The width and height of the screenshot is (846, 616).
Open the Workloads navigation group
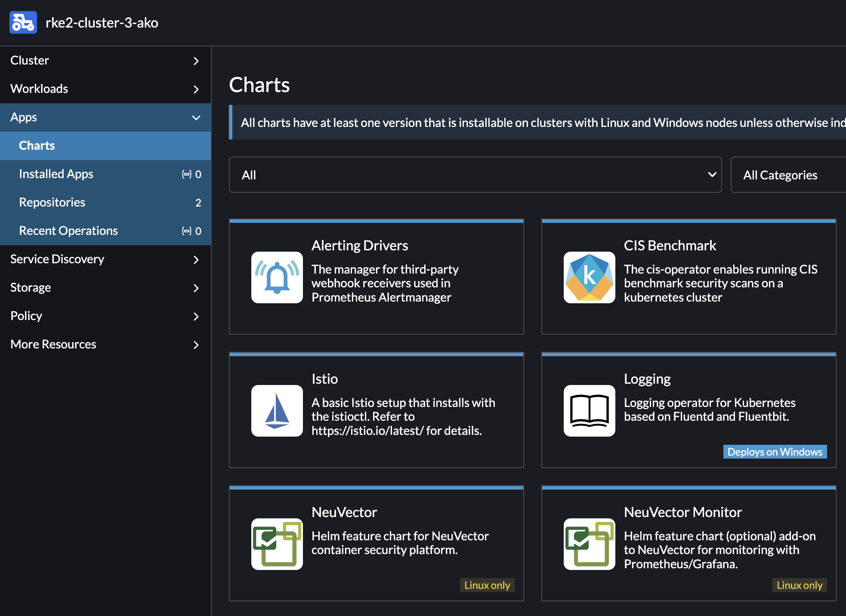pos(105,89)
